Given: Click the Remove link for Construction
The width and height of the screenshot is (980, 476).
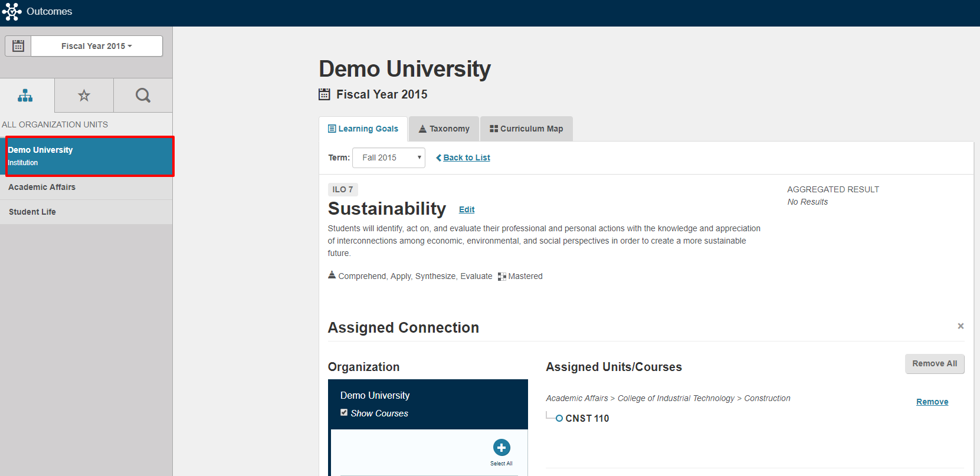Looking at the screenshot, I should click(932, 402).
